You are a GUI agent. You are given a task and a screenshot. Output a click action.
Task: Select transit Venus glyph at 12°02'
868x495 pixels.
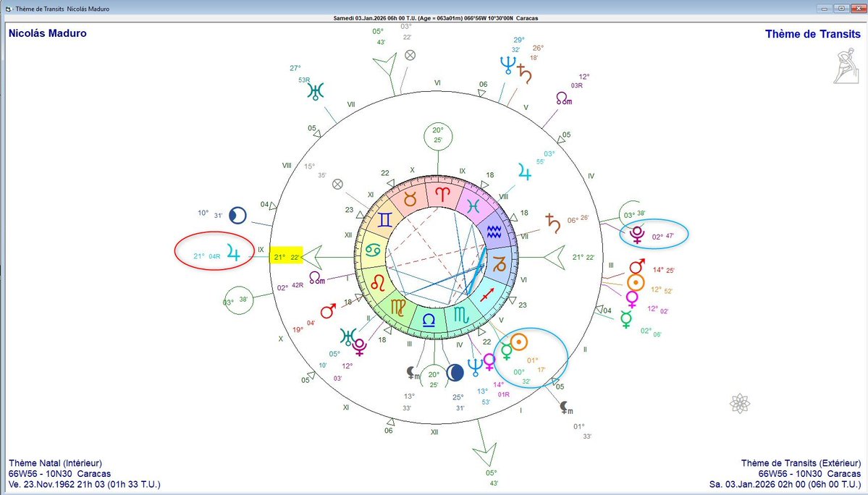click(632, 300)
